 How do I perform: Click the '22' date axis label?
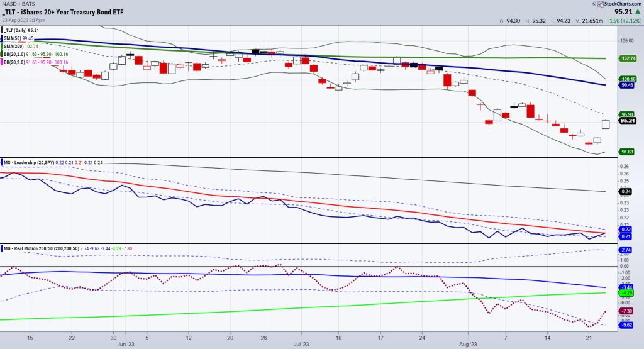(72, 338)
